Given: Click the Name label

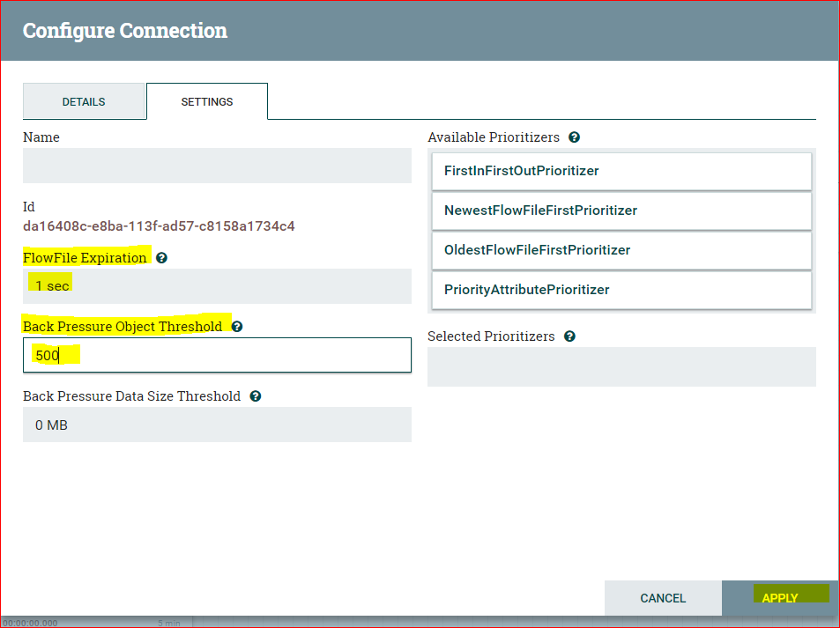Looking at the screenshot, I should tap(41, 137).
